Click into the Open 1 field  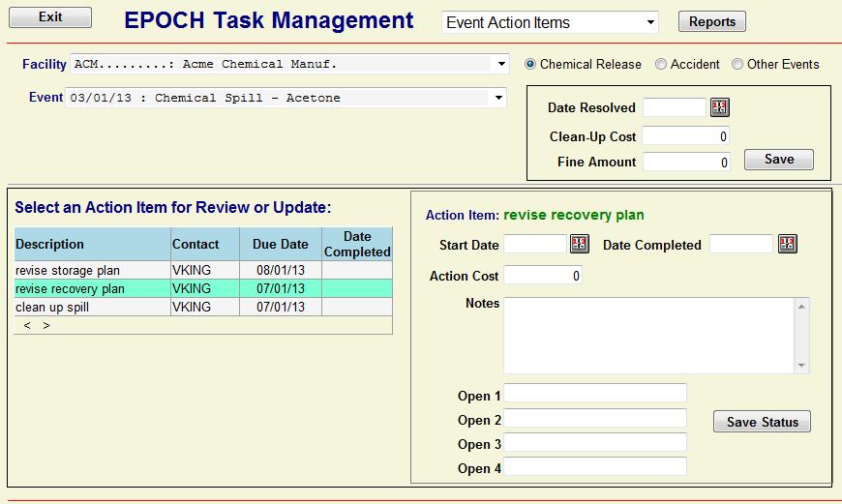[595, 393]
